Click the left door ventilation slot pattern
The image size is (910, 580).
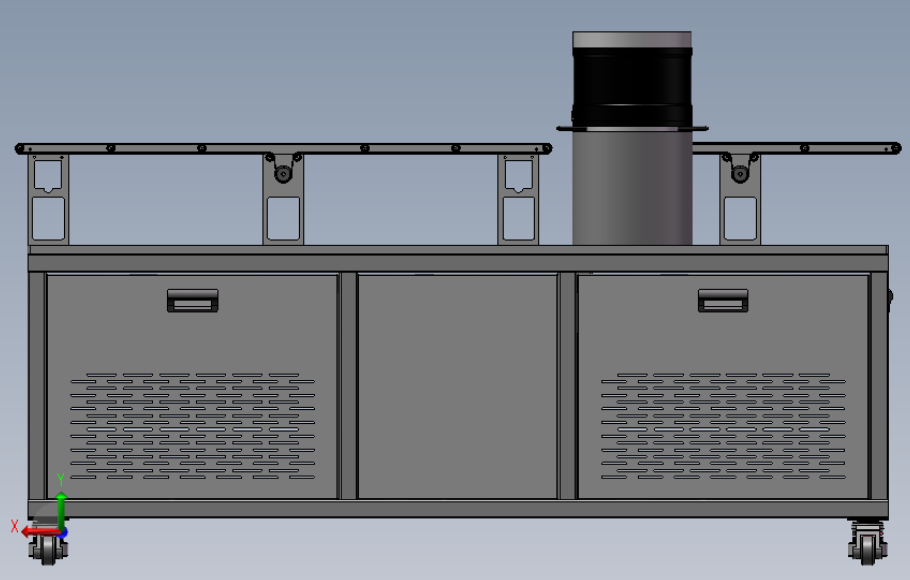(193, 426)
